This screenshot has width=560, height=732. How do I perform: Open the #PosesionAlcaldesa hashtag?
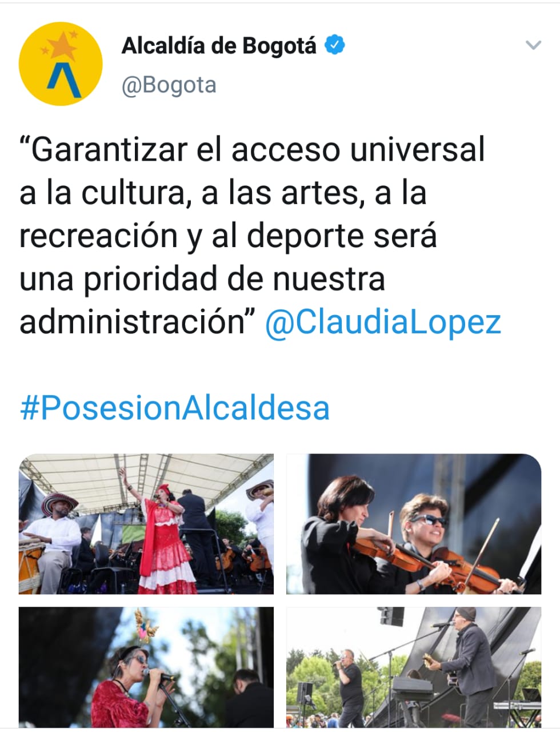click(175, 408)
